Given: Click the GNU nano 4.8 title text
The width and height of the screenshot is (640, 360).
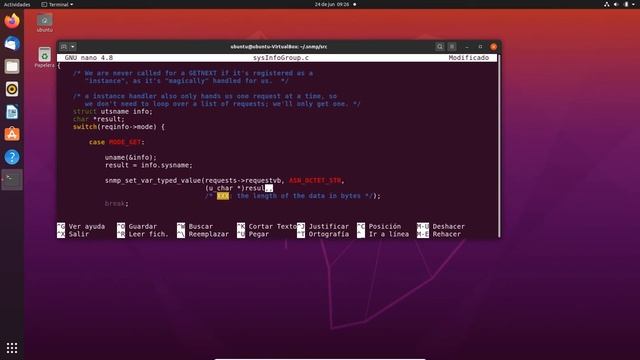Looking at the screenshot, I should 89,58.
